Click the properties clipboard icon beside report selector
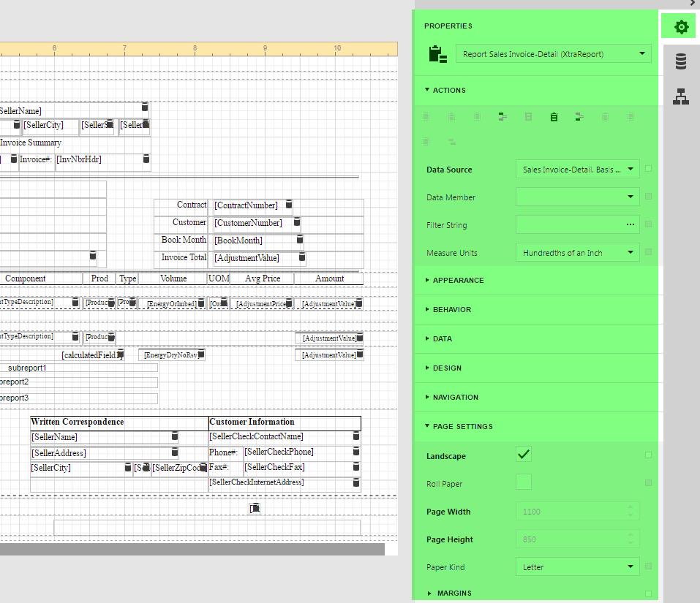This screenshot has width=700, height=603. (437, 54)
